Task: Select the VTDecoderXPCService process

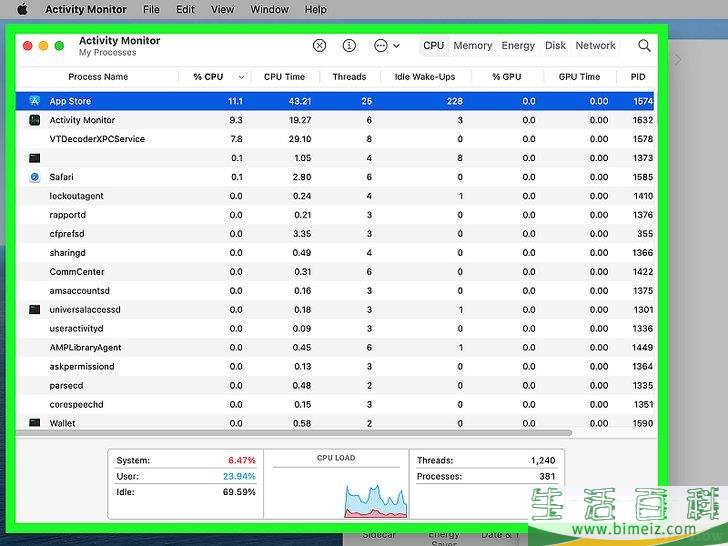Action: tap(97, 139)
